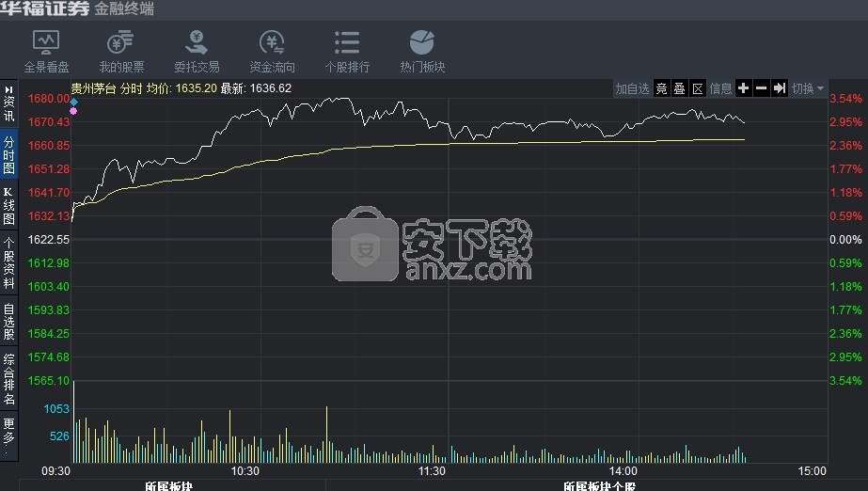Click the 526 volume axis label
This screenshot has height=491, width=868.
click(x=59, y=436)
